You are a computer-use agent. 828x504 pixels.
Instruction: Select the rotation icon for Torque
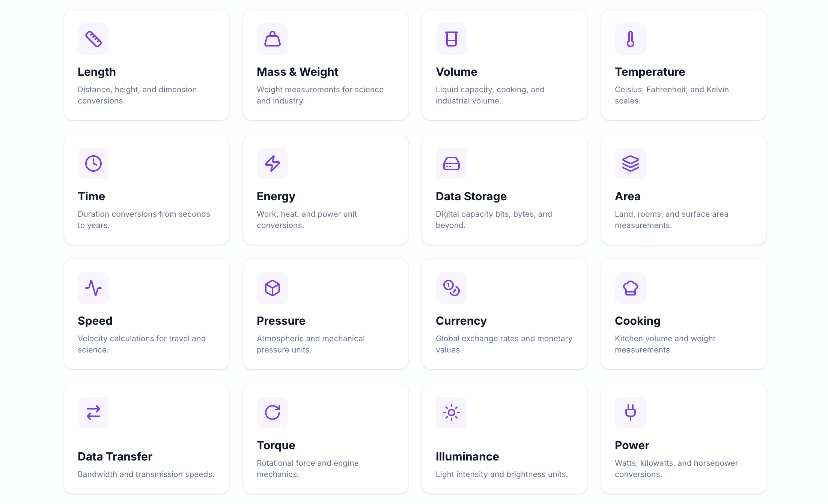tap(272, 412)
